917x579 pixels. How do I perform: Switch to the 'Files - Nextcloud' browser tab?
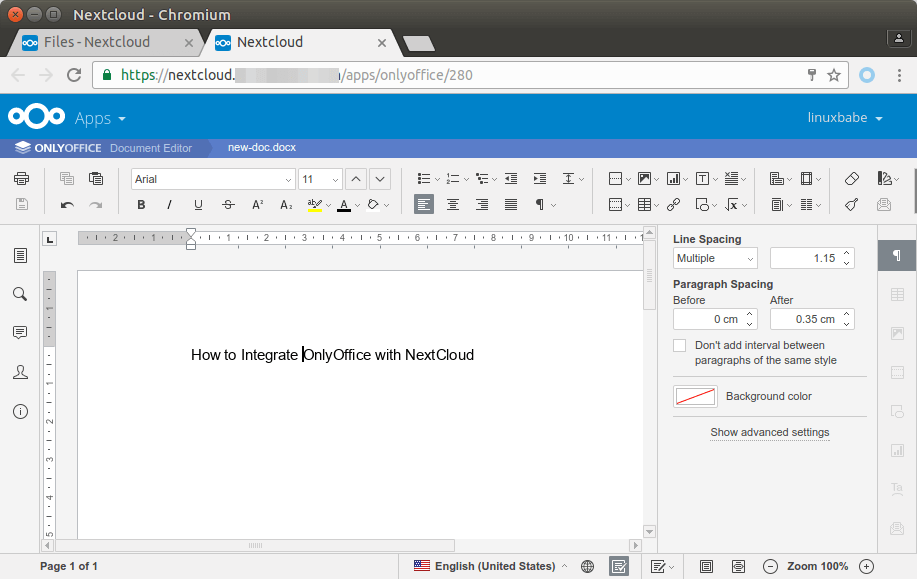(x=100, y=43)
